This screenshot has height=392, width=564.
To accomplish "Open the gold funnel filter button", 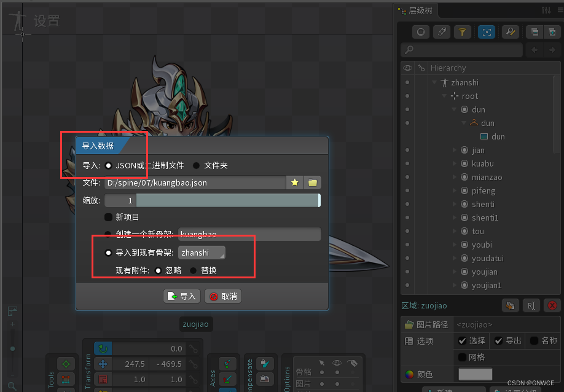I will tap(462, 32).
